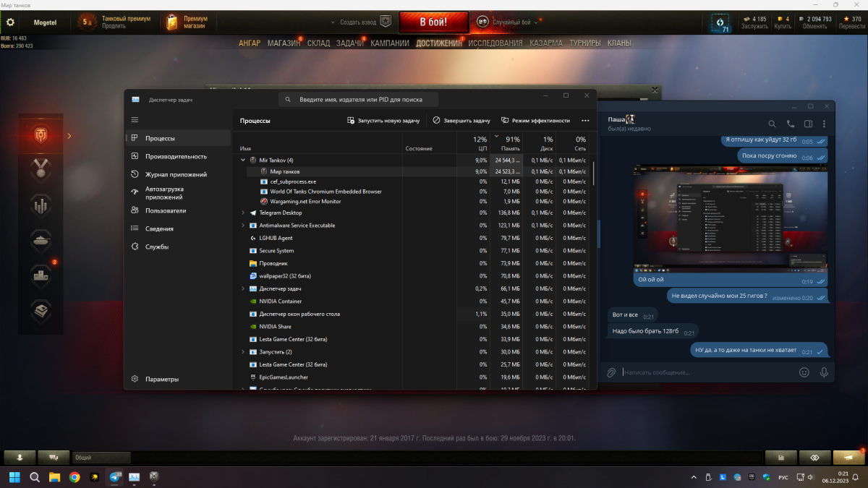
Task: Click the Task Manager search field
Action: pyautogui.click(x=359, y=99)
